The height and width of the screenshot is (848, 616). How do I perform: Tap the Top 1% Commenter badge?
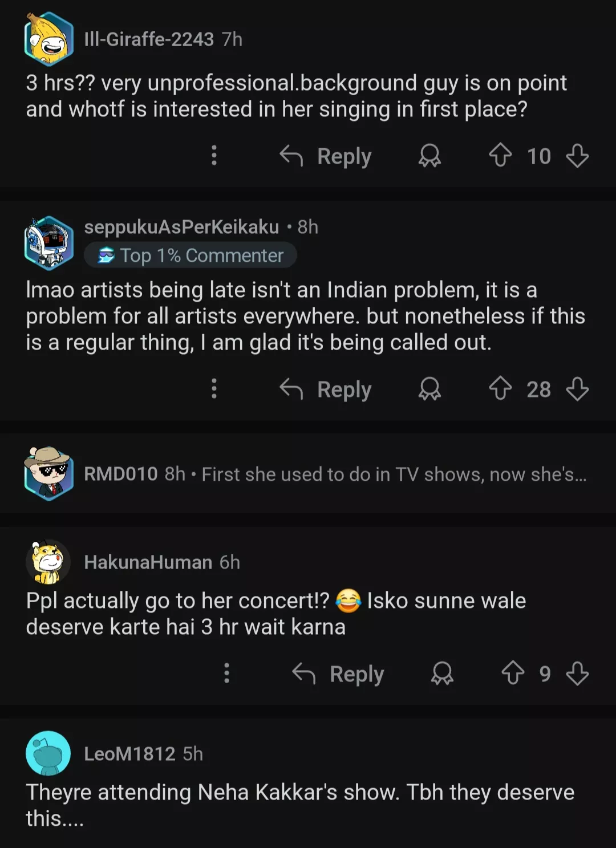pyautogui.click(x=191, y=255)
